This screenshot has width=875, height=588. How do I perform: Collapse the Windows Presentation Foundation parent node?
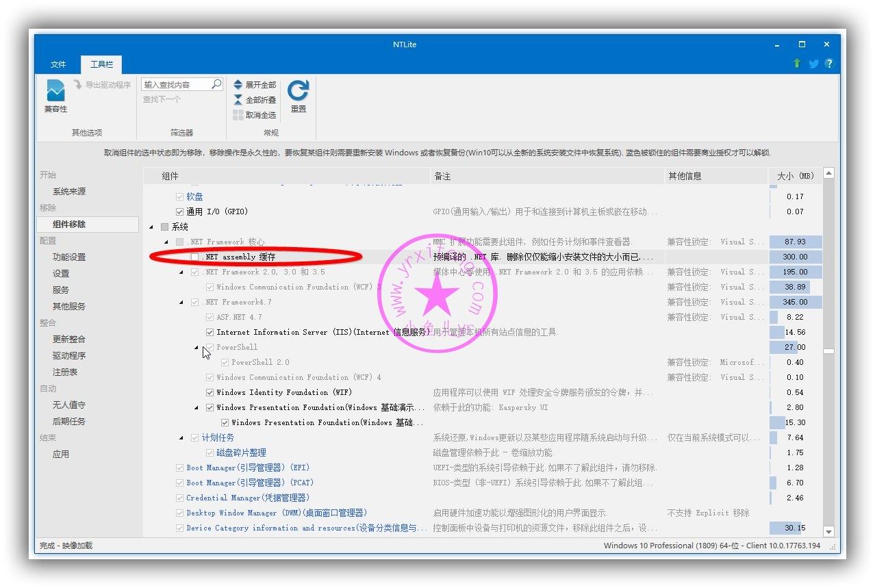pos(196,407)
